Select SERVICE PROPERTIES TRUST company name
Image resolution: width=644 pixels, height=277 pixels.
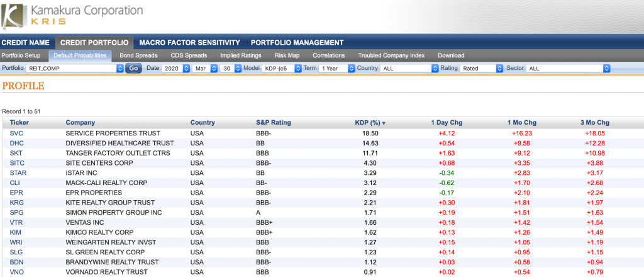point(113,133)
